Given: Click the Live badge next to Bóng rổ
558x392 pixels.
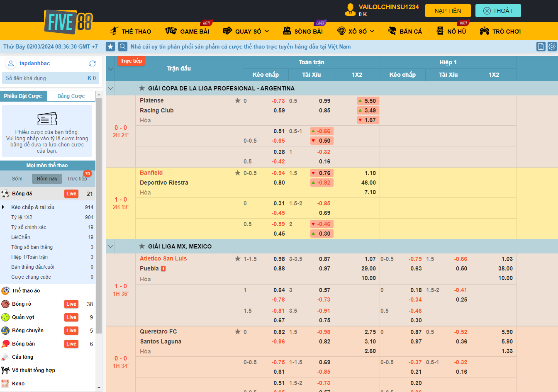Looking at the screenshot, I should tap(71, 304).
